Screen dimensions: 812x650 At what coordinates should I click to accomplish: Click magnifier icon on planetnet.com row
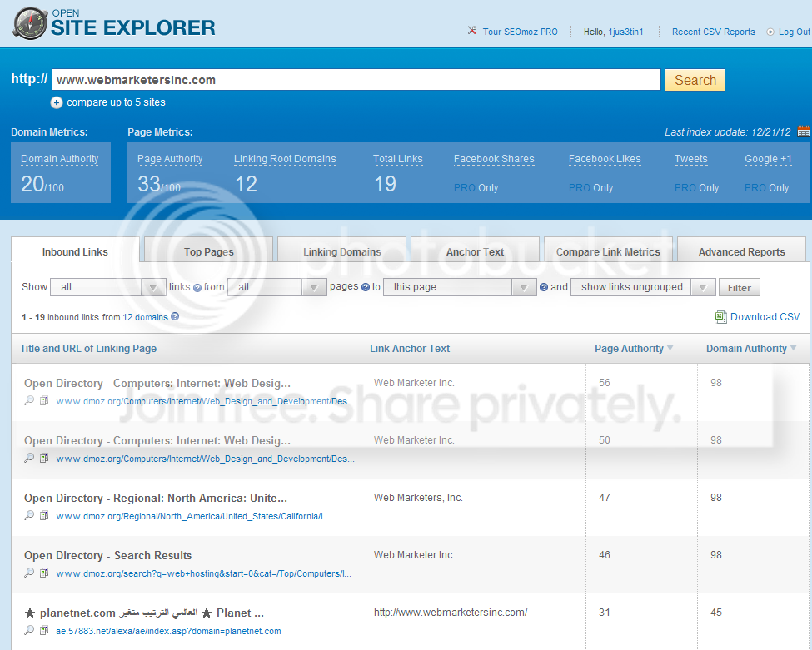pyautogui.click(x=29, y=630)
